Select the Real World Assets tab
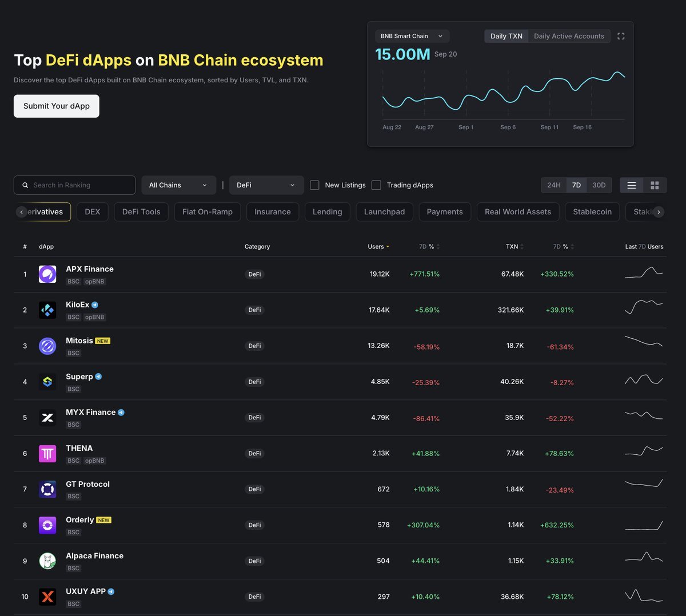The height and width of the screenshot is (616, 686). click(518, 212)
